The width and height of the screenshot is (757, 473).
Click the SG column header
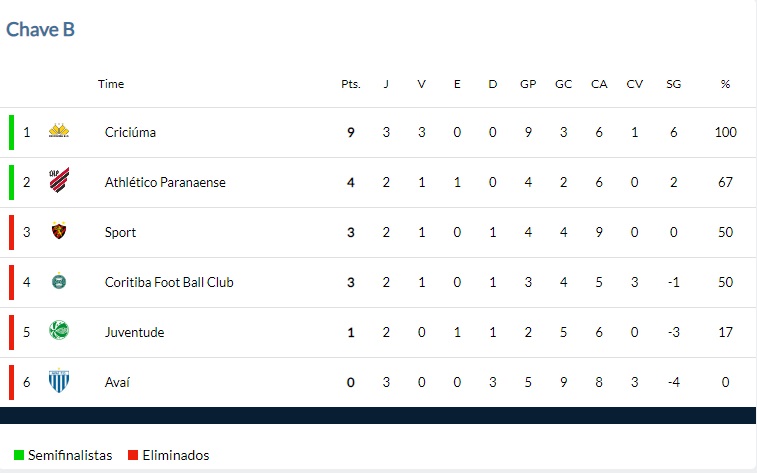pyautogui.click(x=673, y=84)
